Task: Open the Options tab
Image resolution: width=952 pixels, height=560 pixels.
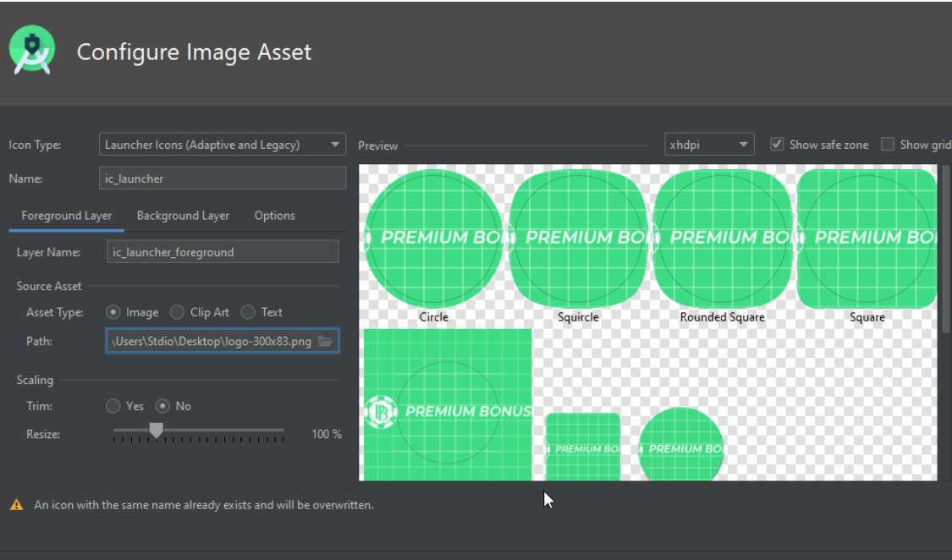Action: [274, 216]
